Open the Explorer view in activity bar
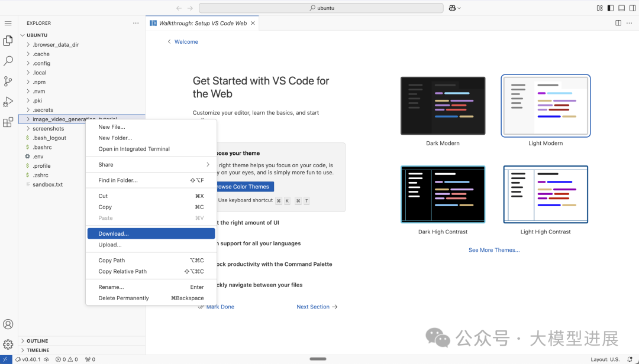 [8, 40]
